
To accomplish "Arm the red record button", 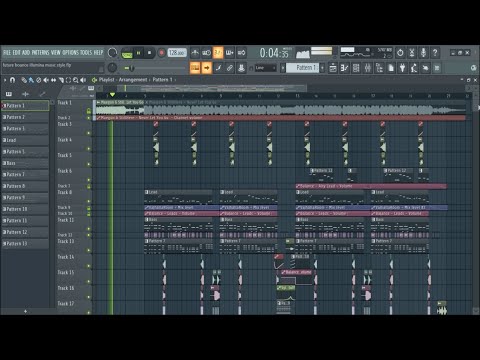I will (x=161, y=53).
